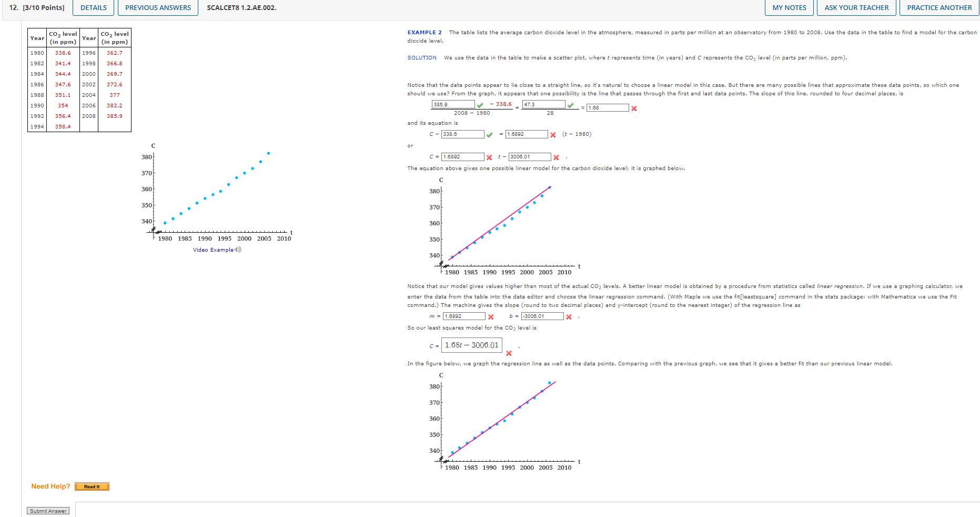Click the green check mark next to 338.6 field

click(489, 135)
